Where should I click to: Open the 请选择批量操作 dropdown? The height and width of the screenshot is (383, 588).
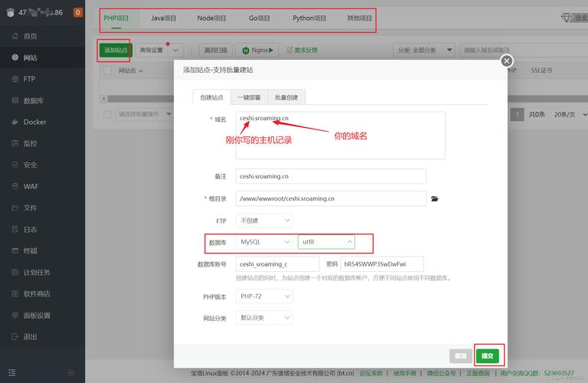[144, 114]
